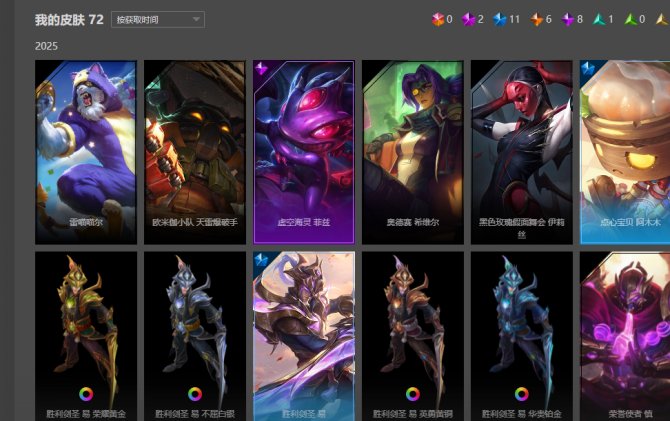The image size is (670, 421).
Task: Click the 我的皮肤 72 heading
Action: coord(69,20)
